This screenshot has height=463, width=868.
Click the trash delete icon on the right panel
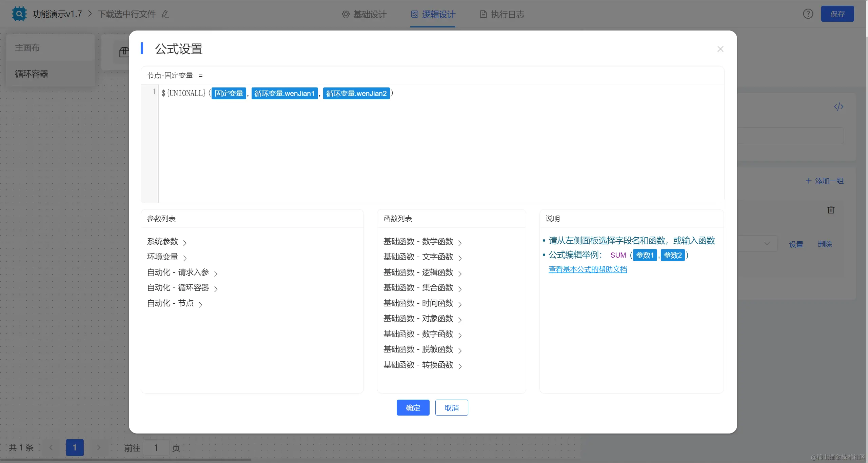[x=831, y=210]
